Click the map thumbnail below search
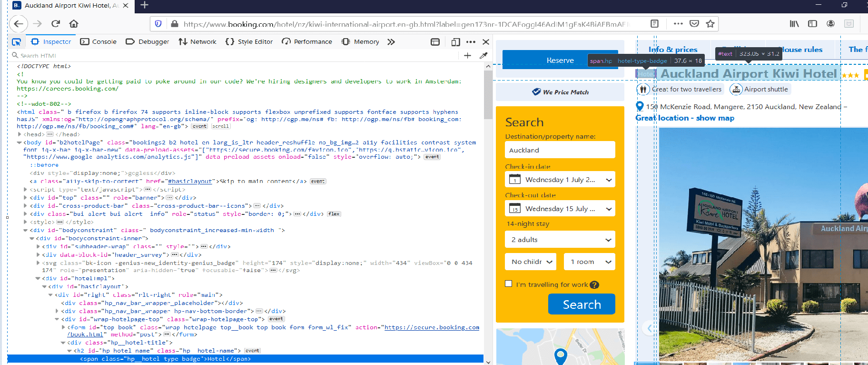Screen dimensions: 868x365 [560, 347]
